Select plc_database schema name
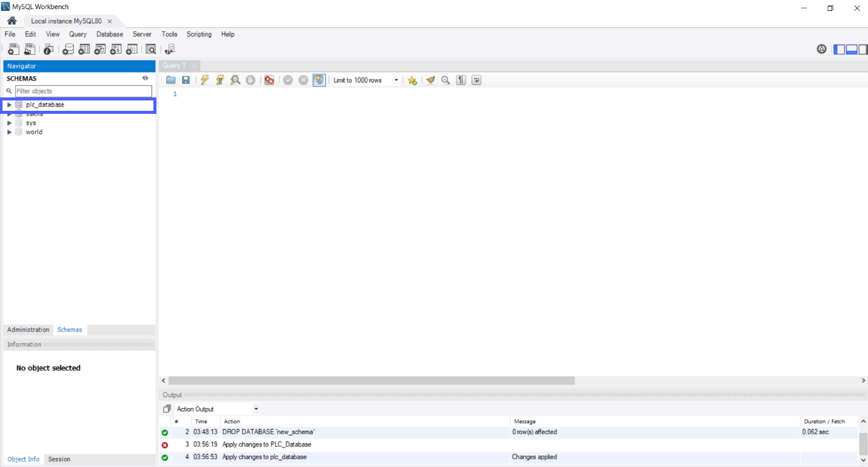Screen dimensions: 868x467 click(45, 105)
